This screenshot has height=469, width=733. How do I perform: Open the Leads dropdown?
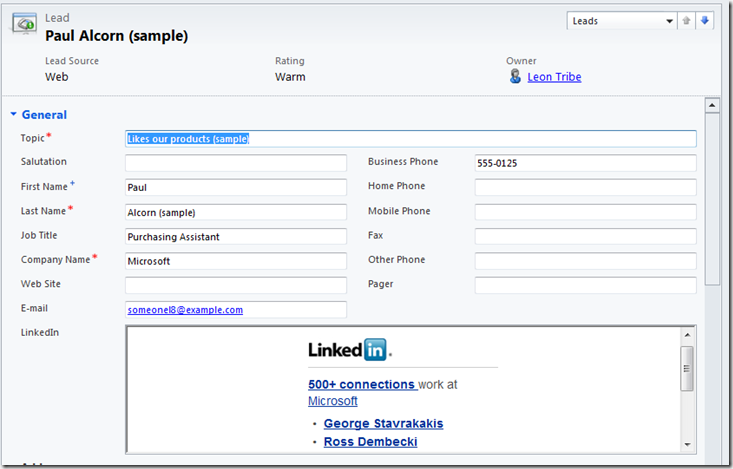[622, 21]
